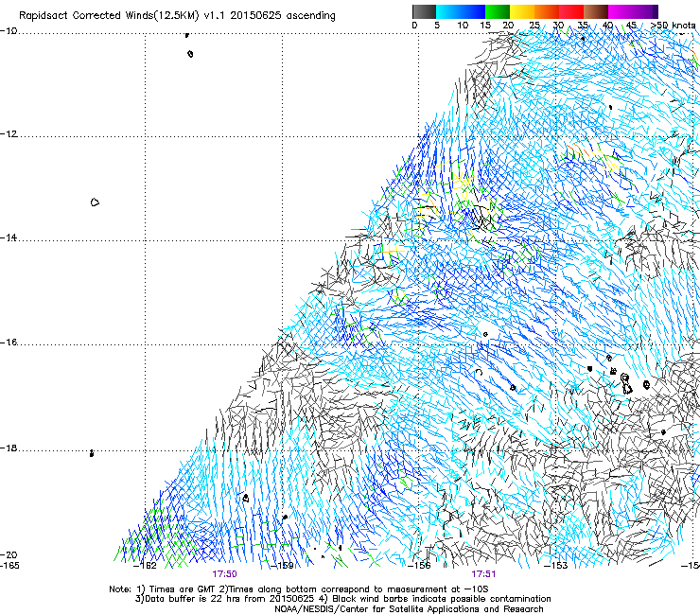Click the '-10' latitude axis label
This screenshot has width=700, height=615.
(9, 31)
